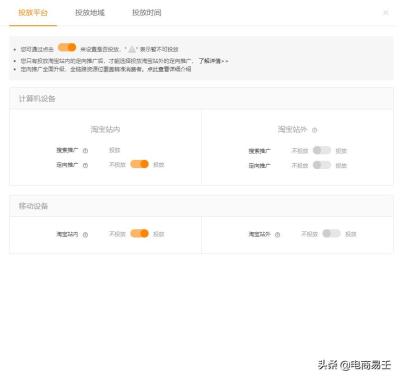
Task: Click info icon beside 淘宝站内 搜索推广
Action: point(85,151)
